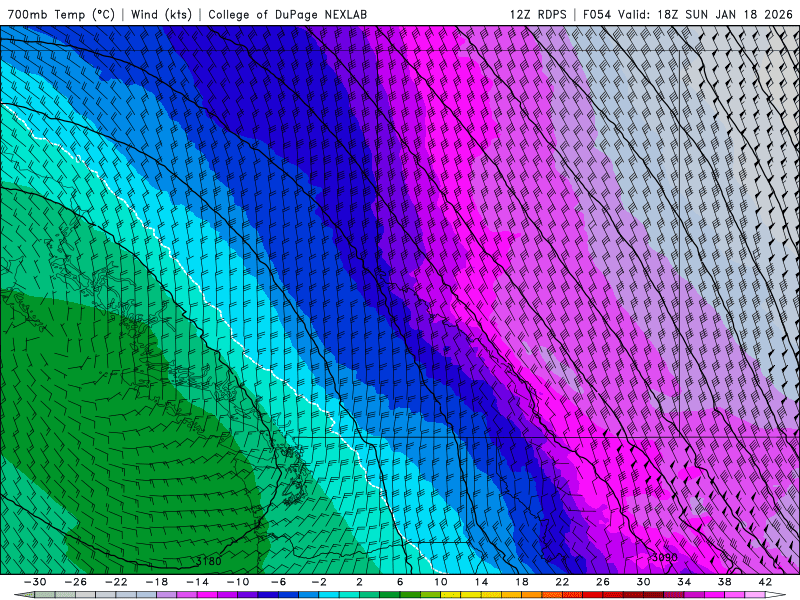
Task: Click the '-6' colorbar label
Action: pos(279,582)
